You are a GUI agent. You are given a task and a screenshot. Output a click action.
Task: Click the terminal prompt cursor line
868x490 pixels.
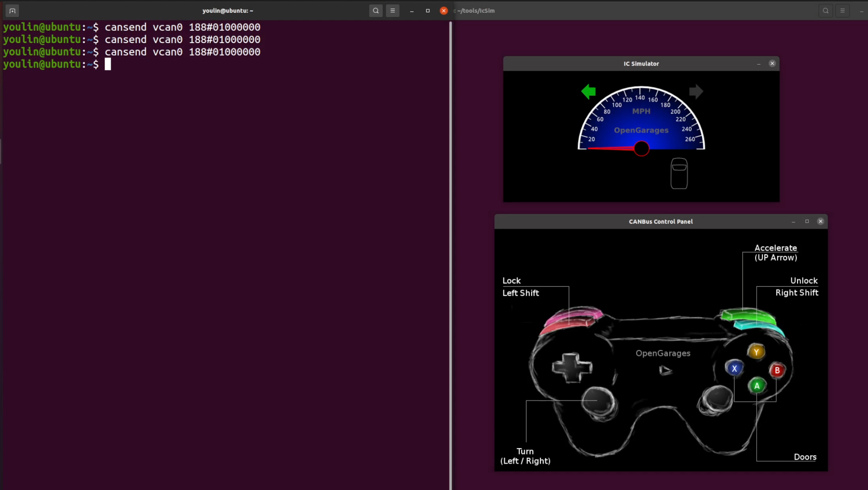click(225, 64)
